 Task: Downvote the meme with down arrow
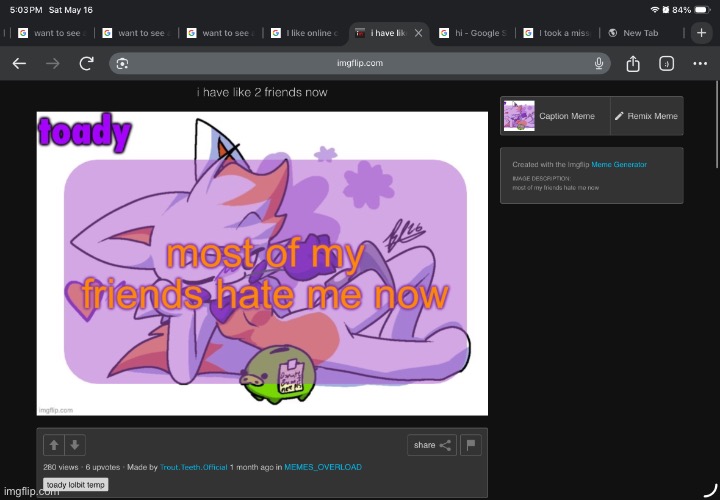tap(75, 444)
